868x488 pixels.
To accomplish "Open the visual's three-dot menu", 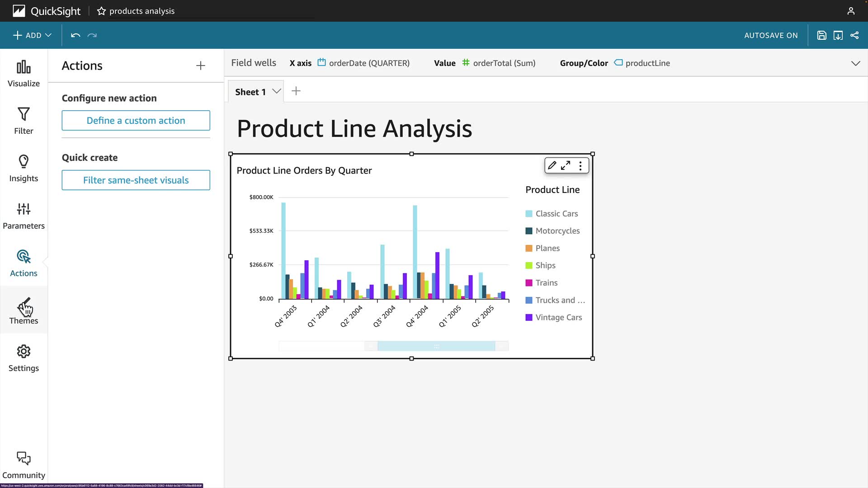I will point(580,165).
